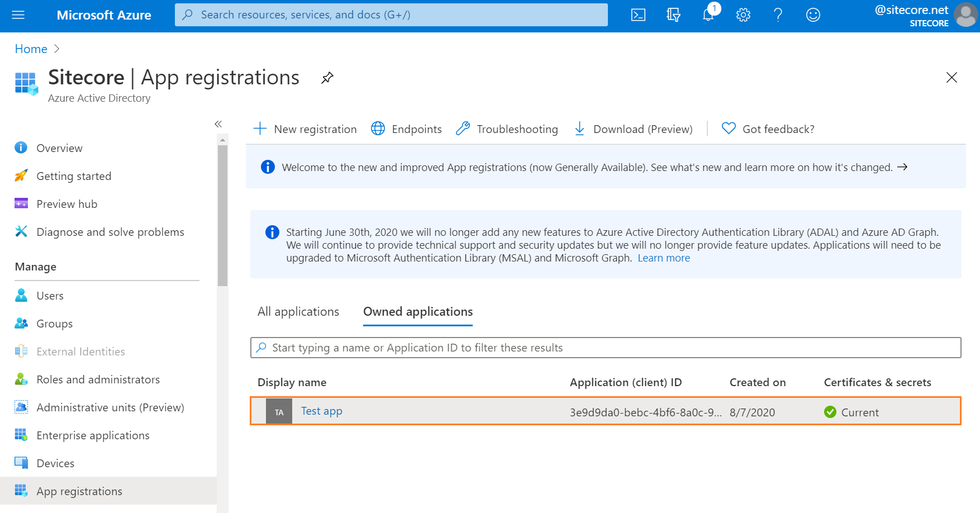Open the Test app registration link
Screen dimensions: 980x513
click(x=322, y=411)
